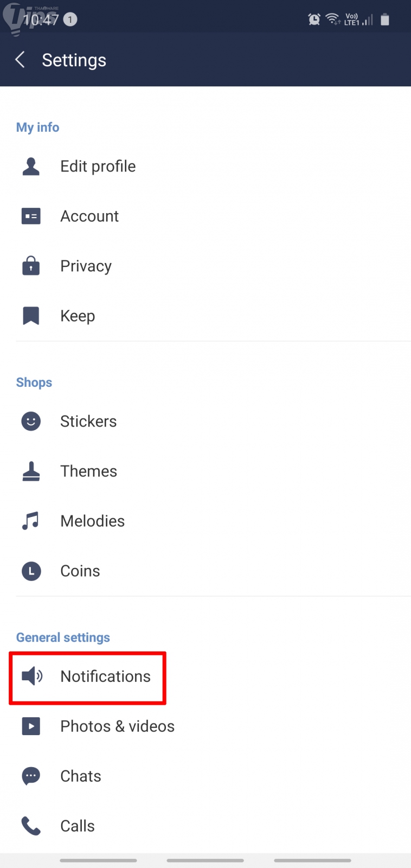Image resolution: width=411 pixels, height=868 pixels.
Task: Go to Privacy settings
Action: [x=86, y=266]
